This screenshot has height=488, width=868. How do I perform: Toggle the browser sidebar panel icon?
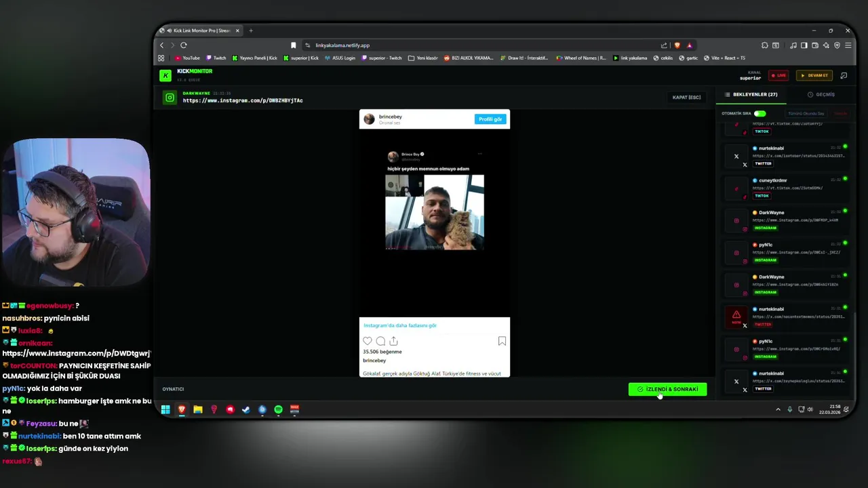coord(804,45)
